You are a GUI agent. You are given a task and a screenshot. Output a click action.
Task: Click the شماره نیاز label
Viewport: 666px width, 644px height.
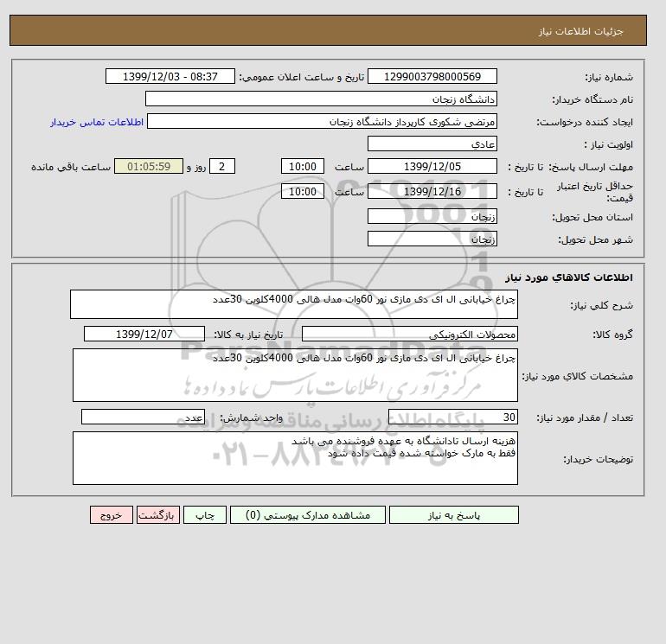point(609,77)
